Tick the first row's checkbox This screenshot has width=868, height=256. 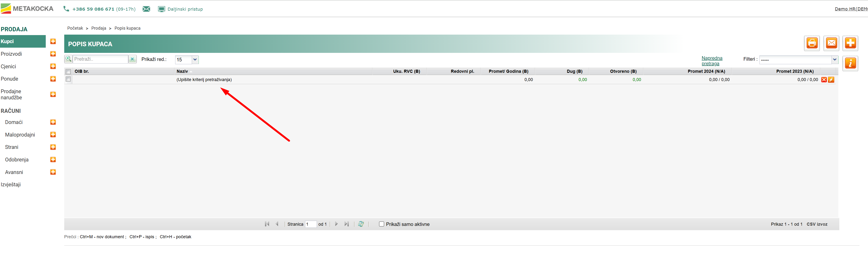(69, 79)
